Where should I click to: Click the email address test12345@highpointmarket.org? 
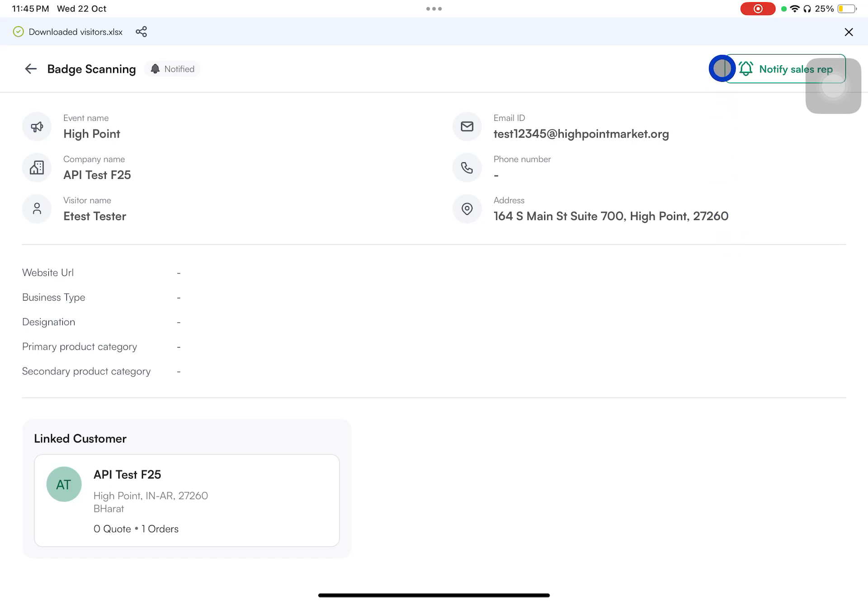coord(581,134)
